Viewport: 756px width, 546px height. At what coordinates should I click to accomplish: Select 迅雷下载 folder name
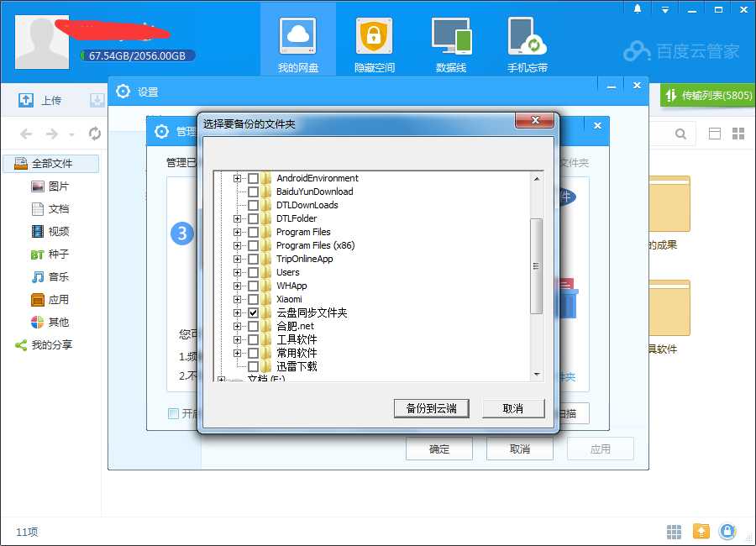point(297,366)
